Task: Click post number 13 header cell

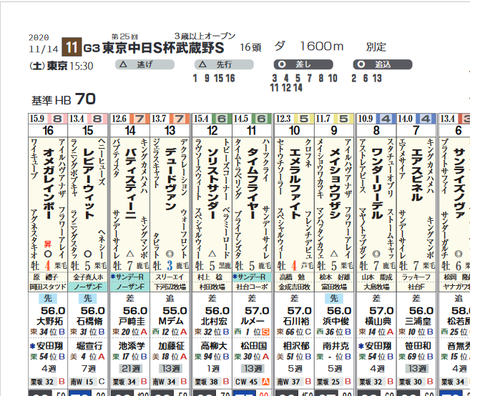Action: 170,131
